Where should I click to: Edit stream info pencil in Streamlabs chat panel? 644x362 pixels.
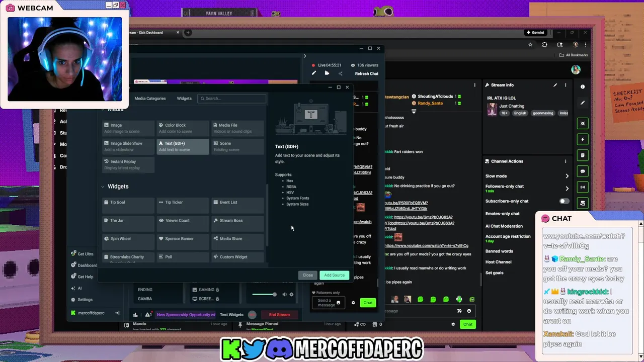[x=313, y=73]
